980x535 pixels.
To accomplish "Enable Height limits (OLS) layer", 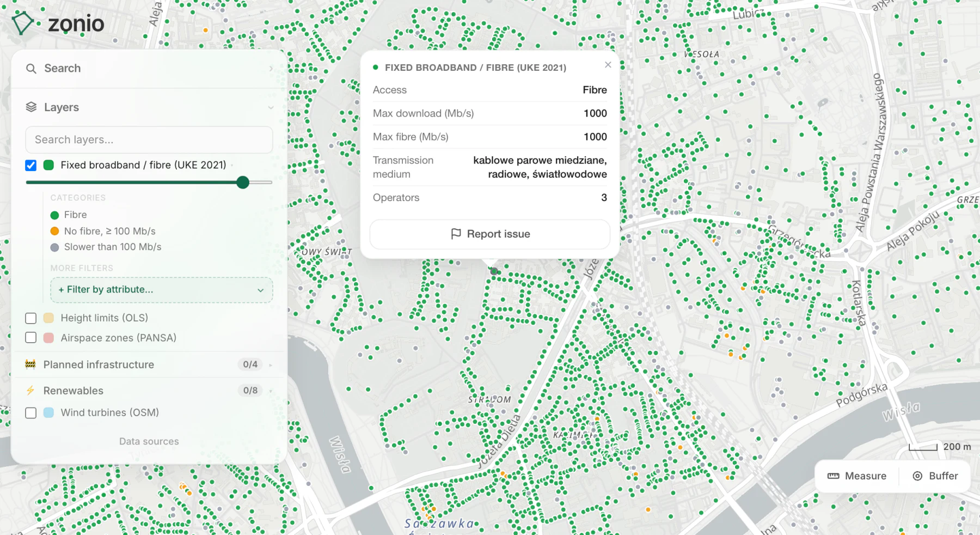I will pyautogui.click(x=31, y=318).
